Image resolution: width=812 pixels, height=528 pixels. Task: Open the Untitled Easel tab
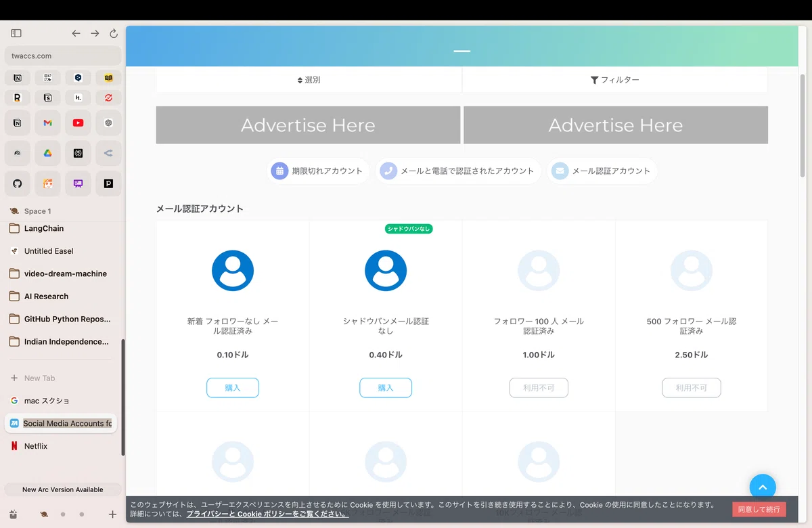point(63,251)
